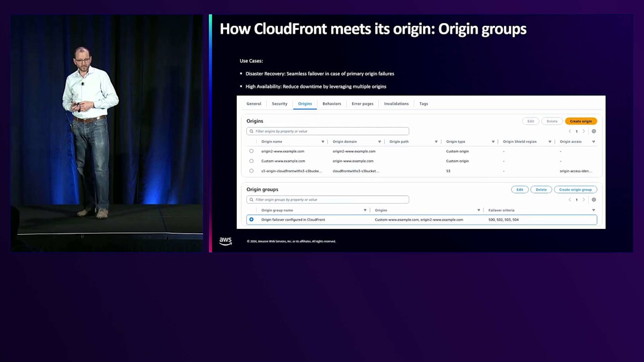
Task: Go to previous page in Origin groups table
Action: 570,200
